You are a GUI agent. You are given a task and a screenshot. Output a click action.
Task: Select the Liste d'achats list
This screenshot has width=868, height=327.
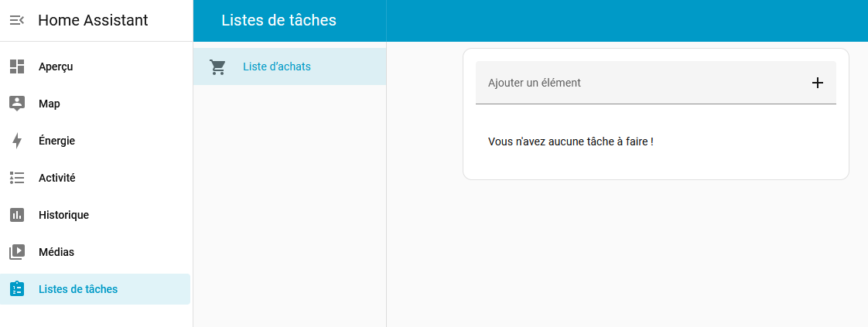coord(277,66)
